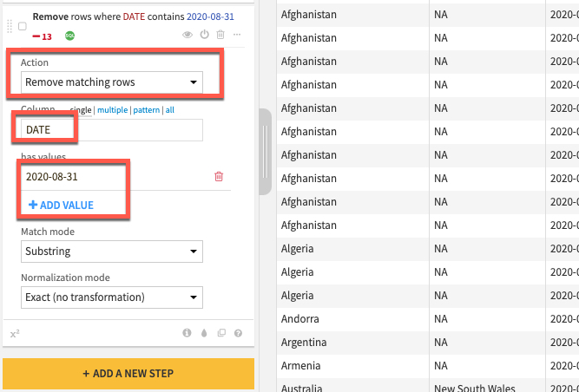The width and height of the screenshot is (579, 392).
Task: Click the droplet color icon in footer
Action: click(x=204, y=333)
